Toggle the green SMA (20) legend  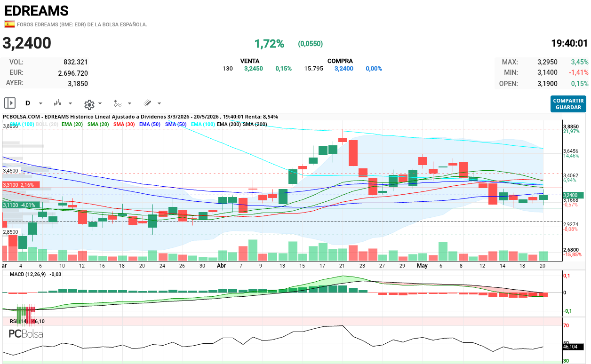coord(98,124)
